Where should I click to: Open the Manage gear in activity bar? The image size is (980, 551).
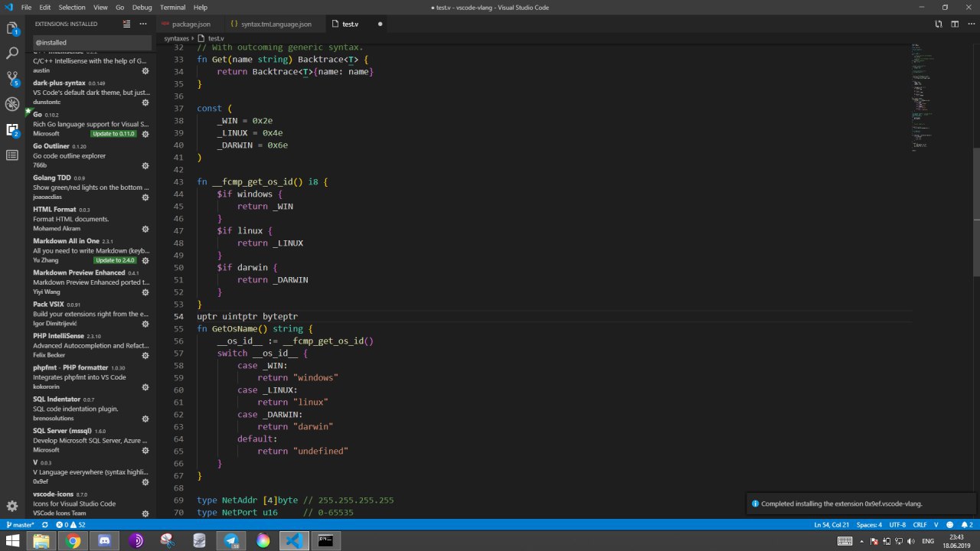(12, 506)
